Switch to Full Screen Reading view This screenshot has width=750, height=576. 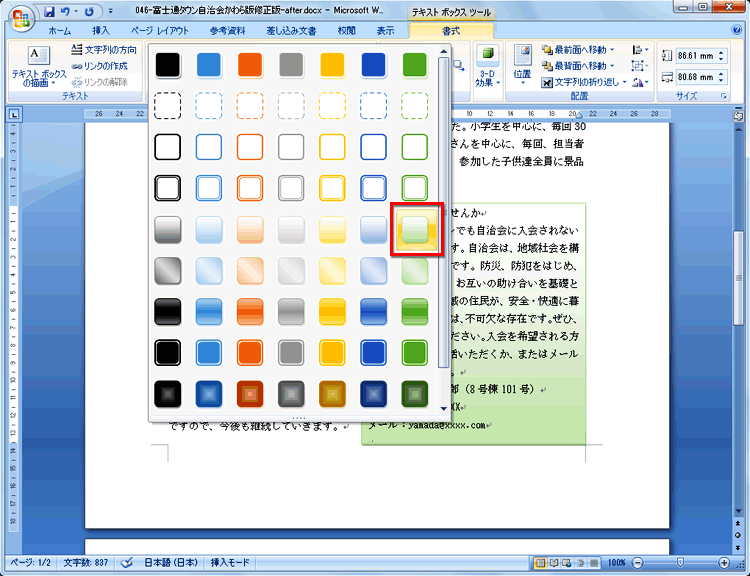pos(554,563)
